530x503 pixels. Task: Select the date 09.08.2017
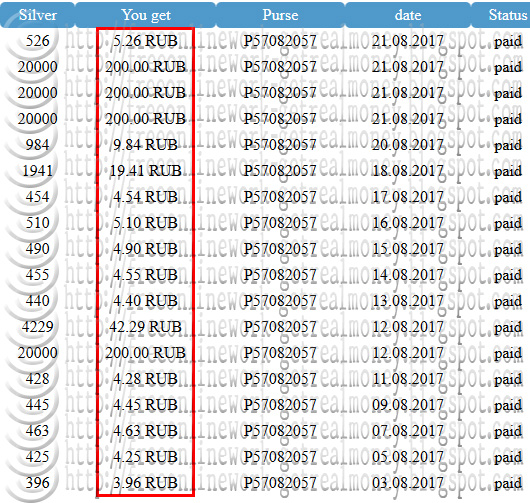pyautogui.click(x=408, y=405)
